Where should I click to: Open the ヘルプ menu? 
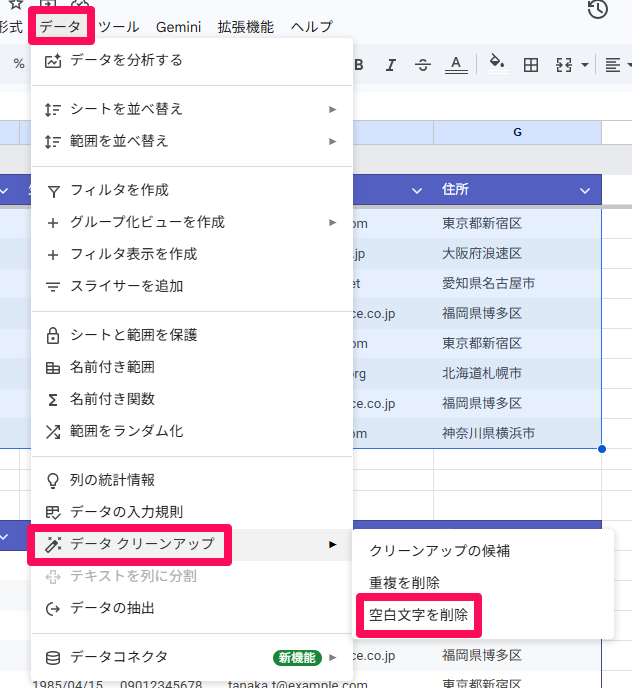click(x=311, y=27)
